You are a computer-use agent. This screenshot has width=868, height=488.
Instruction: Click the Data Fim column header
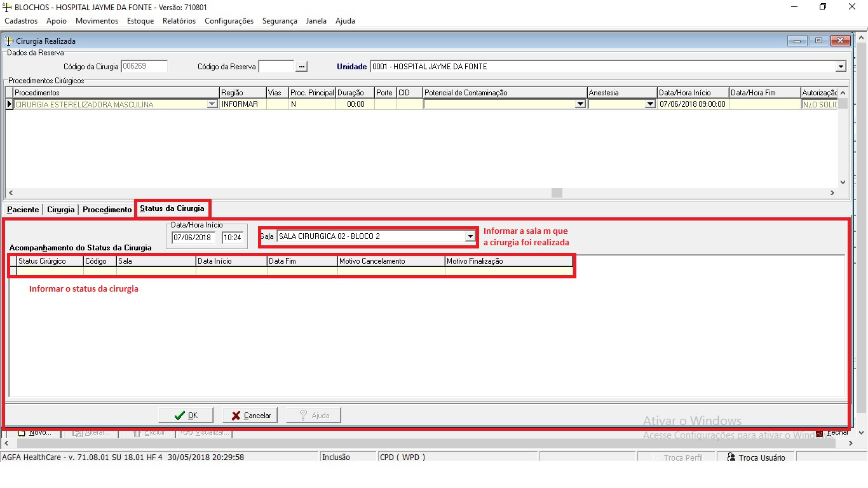[x=302, y=261]
